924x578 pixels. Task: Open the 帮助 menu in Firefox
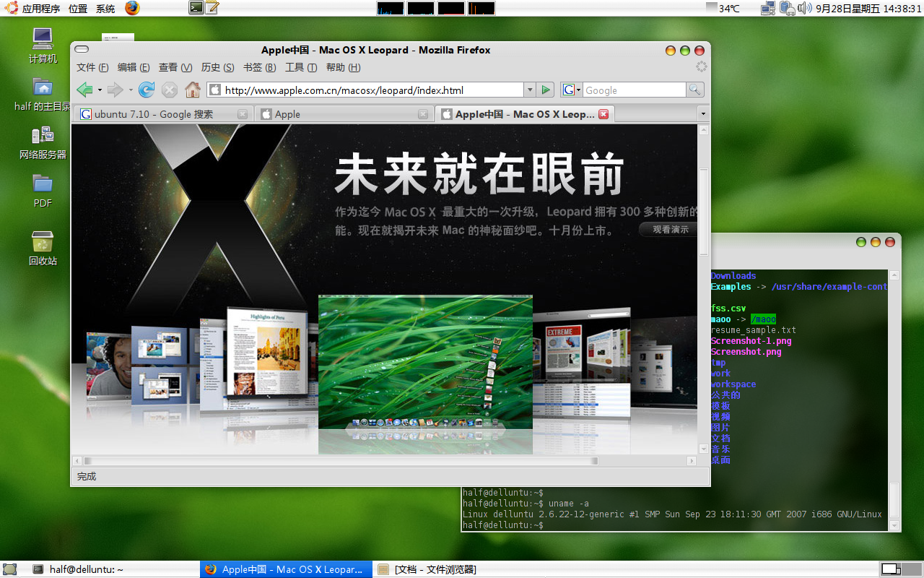[x=343, y=67]
